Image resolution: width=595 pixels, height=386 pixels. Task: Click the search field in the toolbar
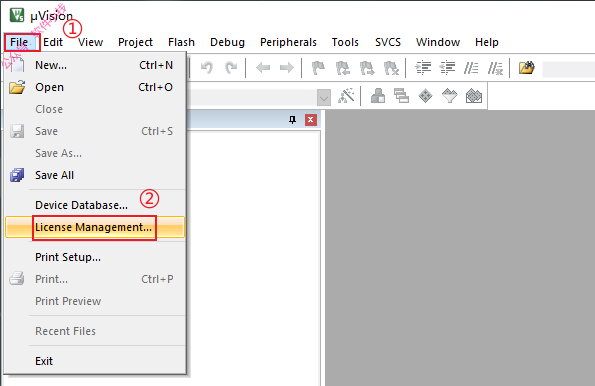click(x=568, y=69)
